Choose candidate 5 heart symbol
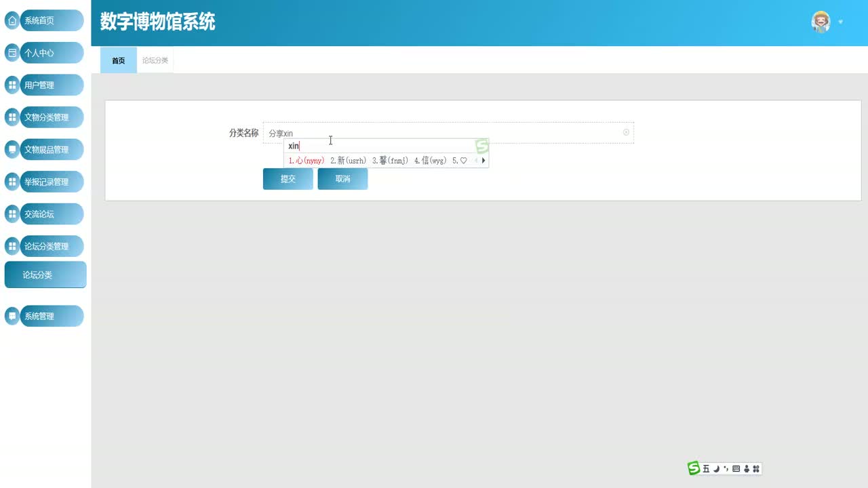This screenshot has width=868, height=488. [x=460, y=161]
